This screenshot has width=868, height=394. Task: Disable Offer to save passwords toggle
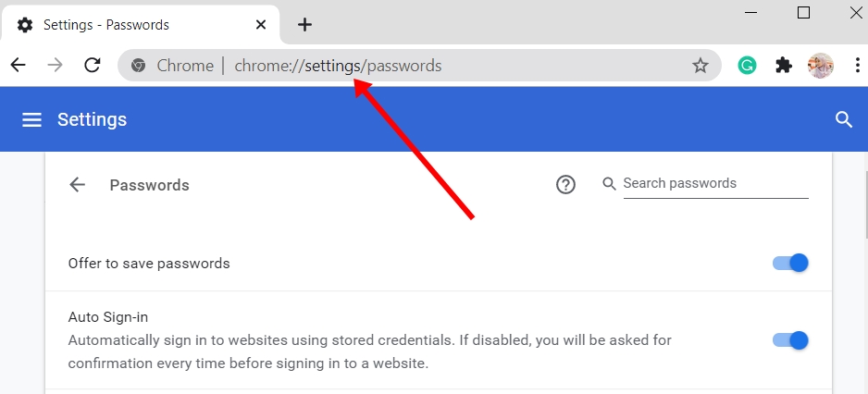click(791, 263)
